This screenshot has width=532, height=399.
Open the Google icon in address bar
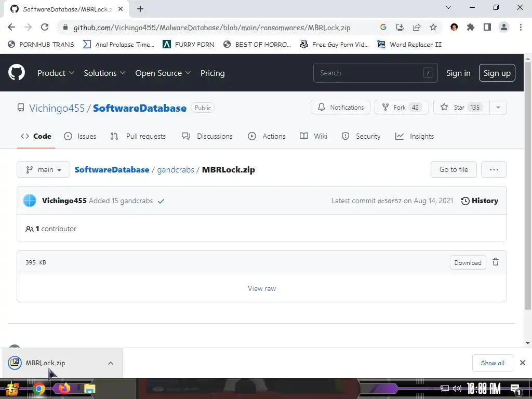(x=383, y=27)
